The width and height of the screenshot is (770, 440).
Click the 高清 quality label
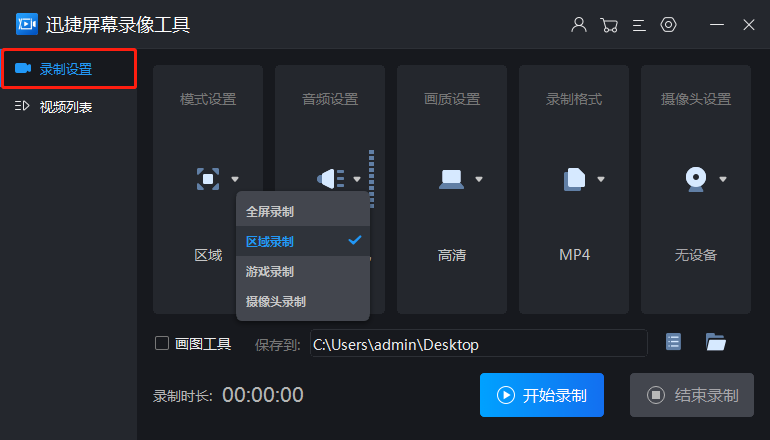pyautogui.click(x=452, y=255)
